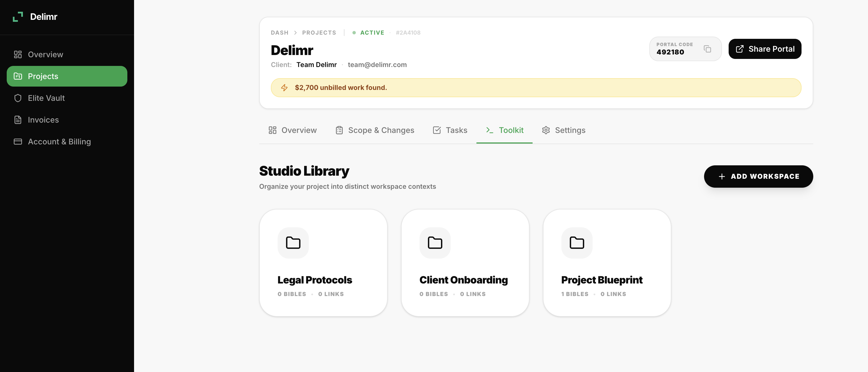Switch to the Settings tab
This screenshot has height=372, width=868.
coord(563,130)
